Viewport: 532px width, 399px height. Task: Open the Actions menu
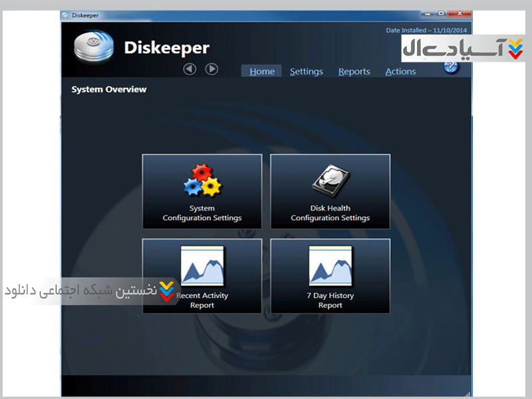click(400, 72)
